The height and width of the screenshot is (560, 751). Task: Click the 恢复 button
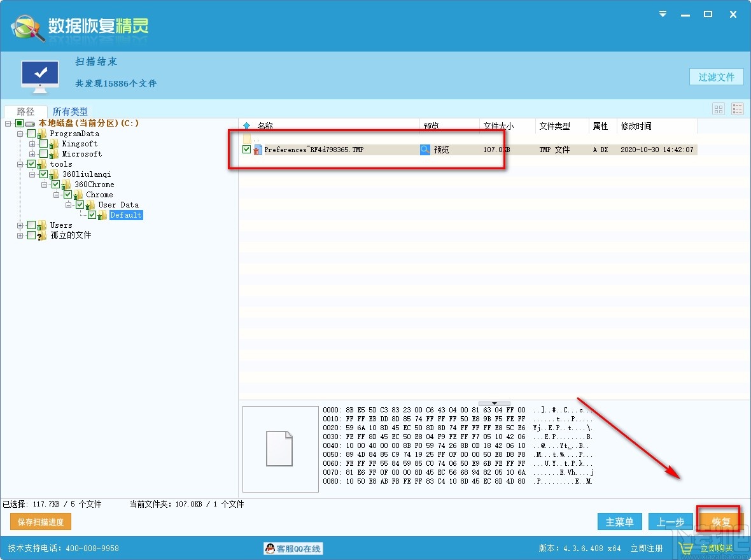click(720, 522)
